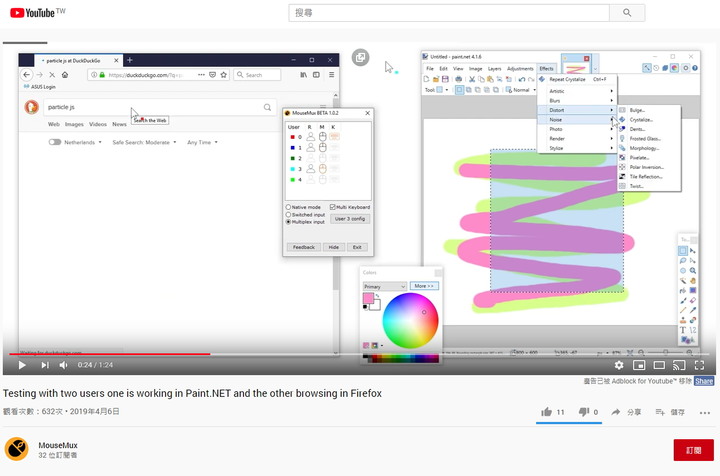Viewport: 720px width, 476px height.
Task: Click User 3 config button
Action: click(x=350, y=219)
